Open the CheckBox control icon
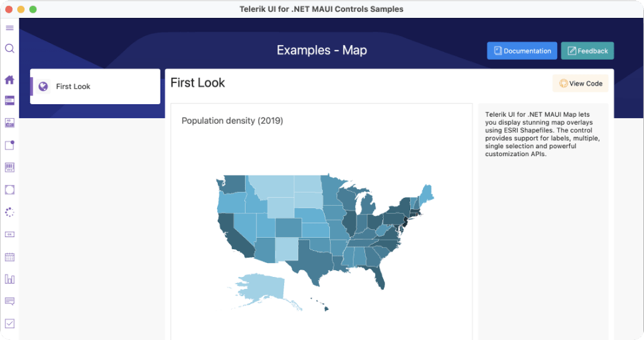The width and height of the screenshot is (644, 340). [10, 323]
